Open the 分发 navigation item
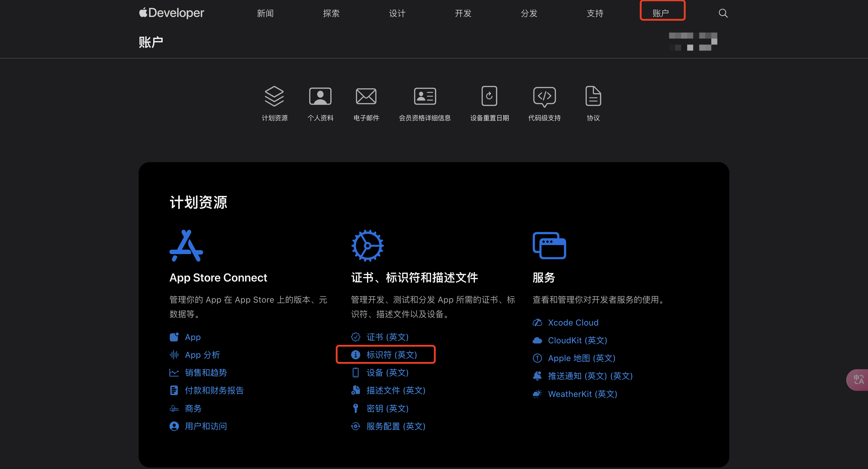868x469 pixels. click(529, 13)
